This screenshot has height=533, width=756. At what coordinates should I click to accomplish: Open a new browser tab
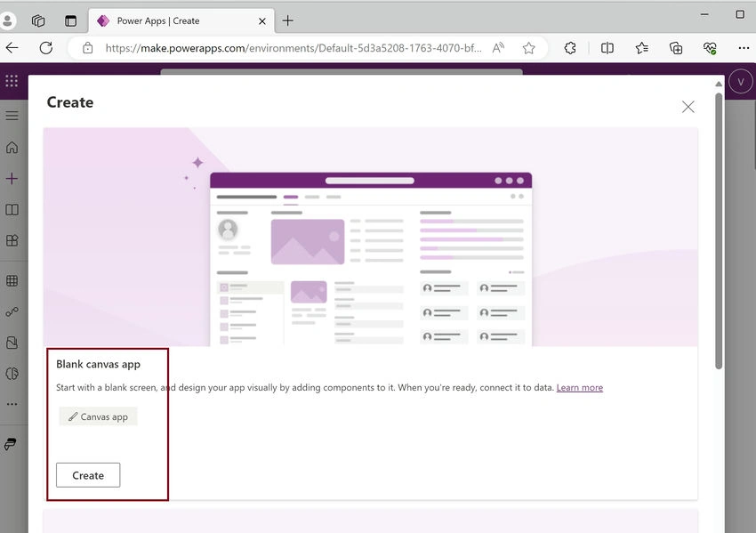point(288,20)
